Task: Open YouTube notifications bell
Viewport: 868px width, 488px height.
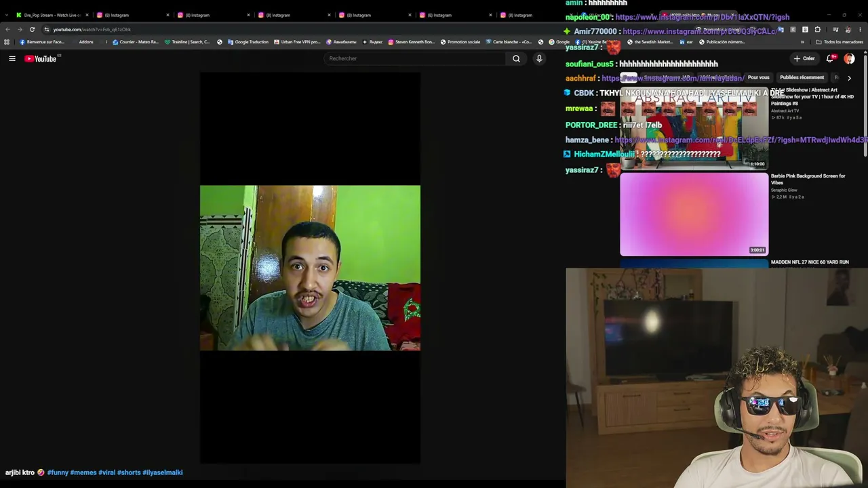Action: point(830,59)
